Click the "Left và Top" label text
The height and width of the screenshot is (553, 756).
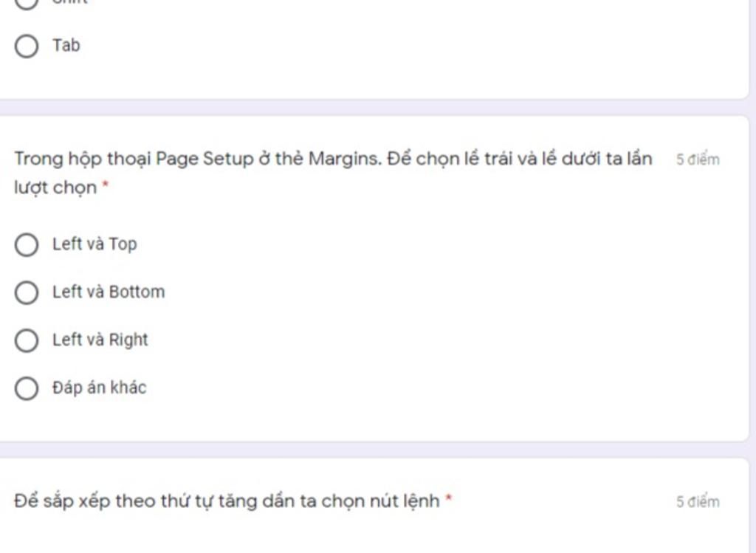[94, 244]
